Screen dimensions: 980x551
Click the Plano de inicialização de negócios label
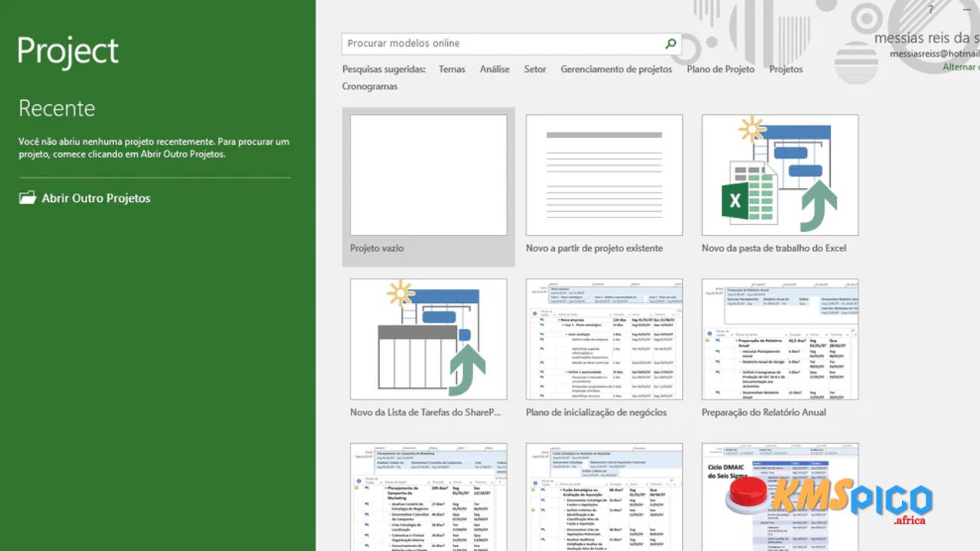click(596, 412)
